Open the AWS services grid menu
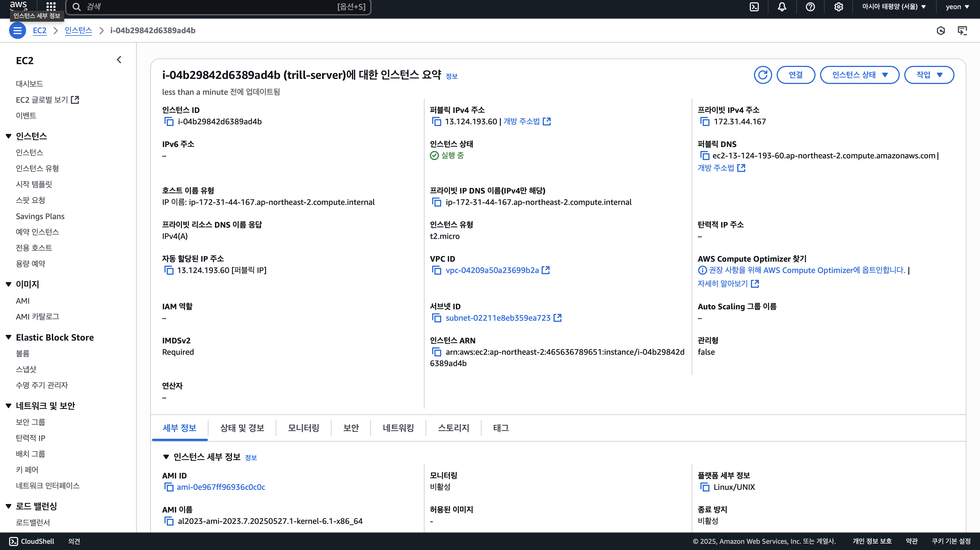 (51, 7)
